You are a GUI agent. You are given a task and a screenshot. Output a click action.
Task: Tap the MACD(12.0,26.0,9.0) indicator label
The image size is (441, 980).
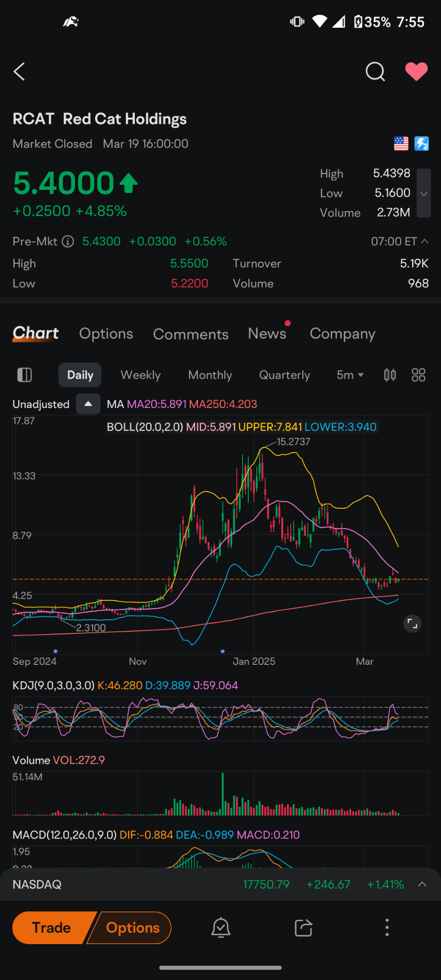65,835
